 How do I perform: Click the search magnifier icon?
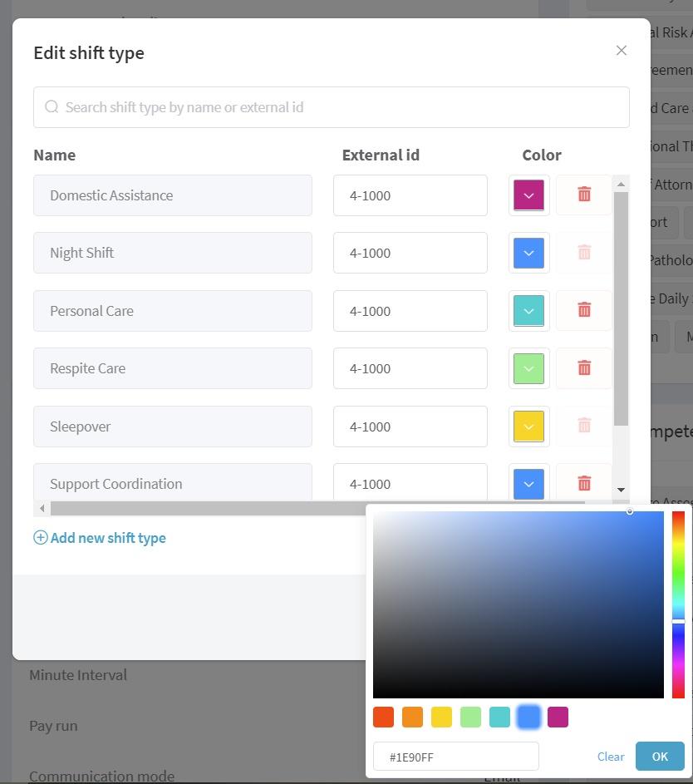pyautogui.click(x=52, y=106)
